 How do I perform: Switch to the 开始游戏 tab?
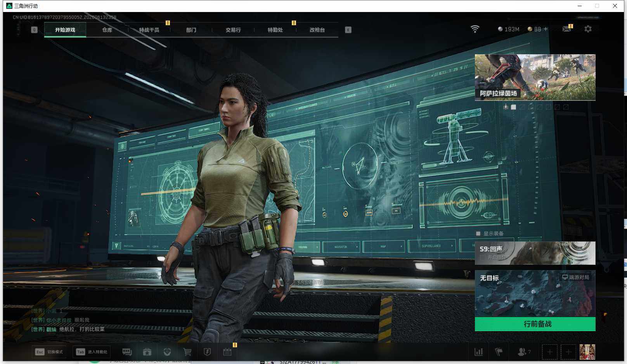tap(65, 30)
